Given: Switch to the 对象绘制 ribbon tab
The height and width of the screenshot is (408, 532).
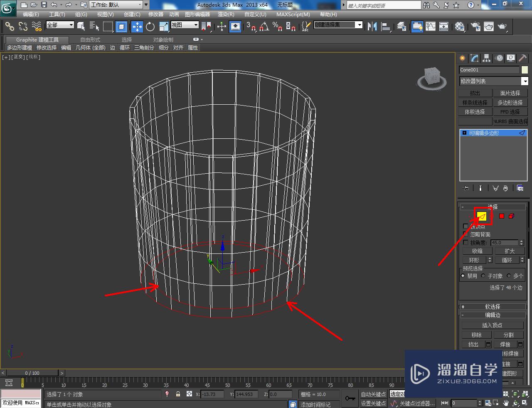Looking at the screenshot, I should click(x=163, y=40).
